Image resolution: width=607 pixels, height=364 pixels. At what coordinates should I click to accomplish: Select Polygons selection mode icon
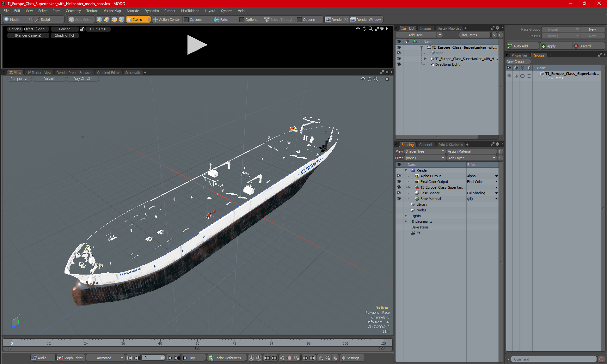click(x=114, y=20)
